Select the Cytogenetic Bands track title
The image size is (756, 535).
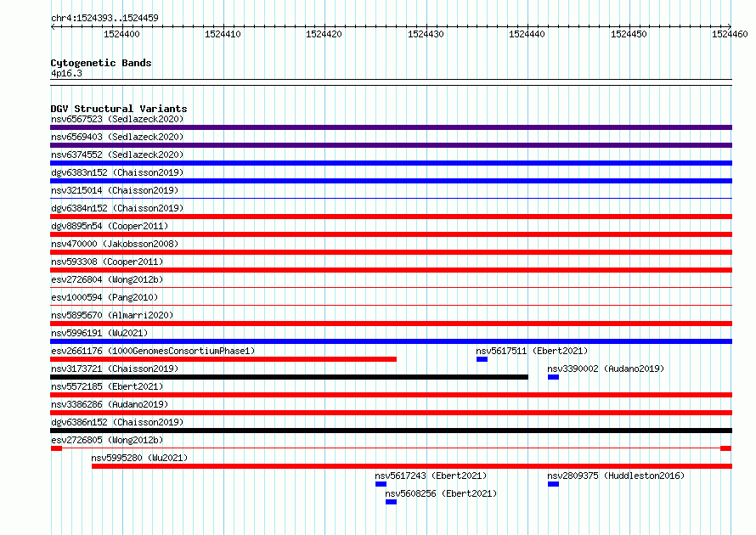(101, 63)
